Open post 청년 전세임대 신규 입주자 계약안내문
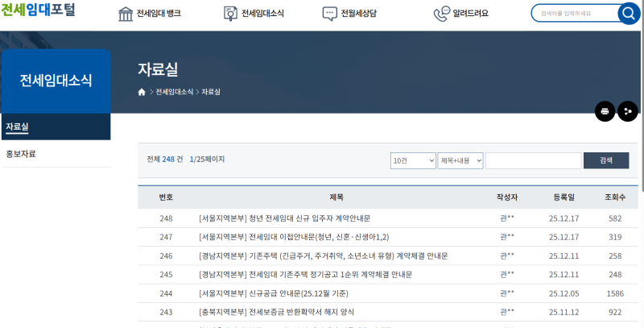The height and width of the screenshot is (328, 644). click(x=285, y=218)
